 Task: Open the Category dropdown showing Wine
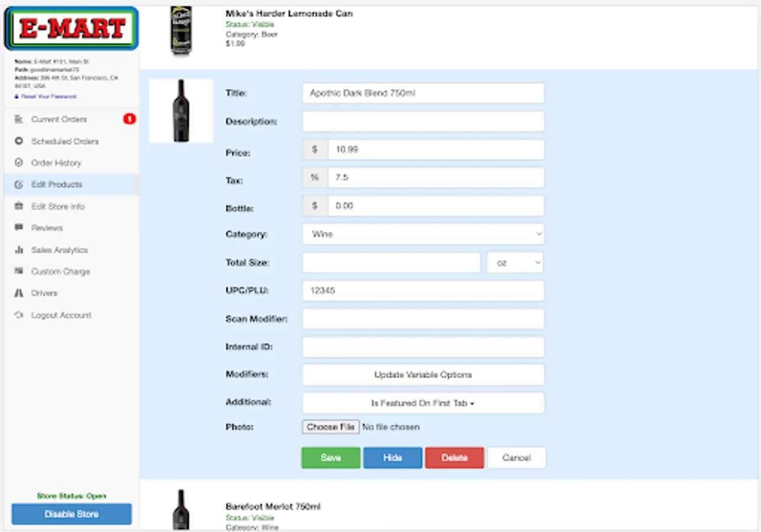click(x=423, y=234)
